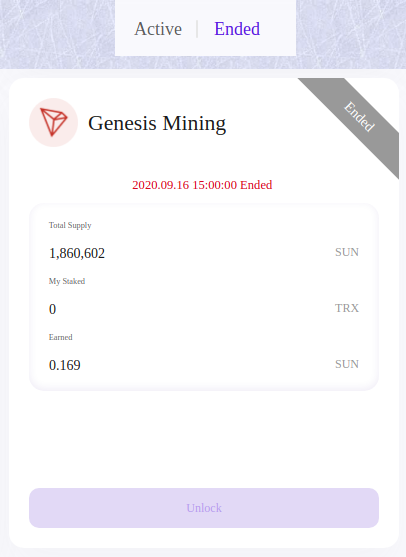406x557 pixels.
Task: Select the earned 0.169 amount
Action: point(65,365)
